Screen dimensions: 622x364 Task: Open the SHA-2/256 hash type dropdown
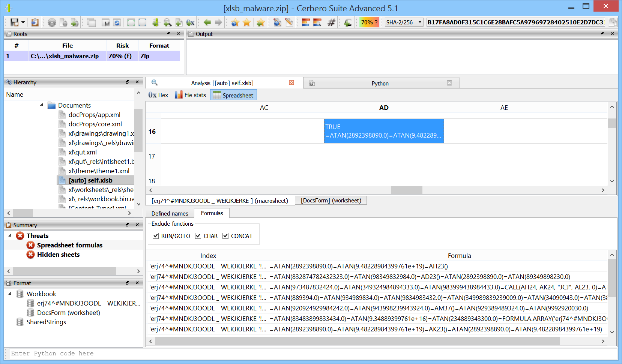(x=404, y=22)
